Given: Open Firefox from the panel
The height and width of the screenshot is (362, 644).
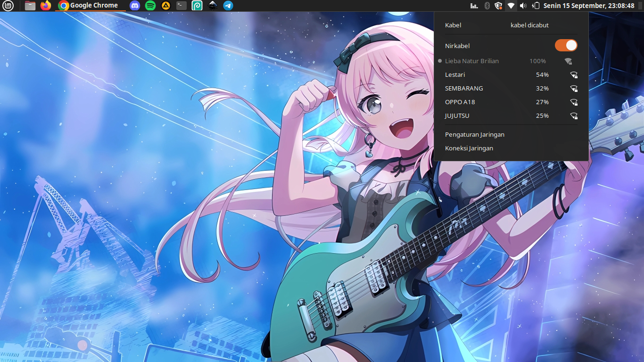Looking at the screenshot, I should click(x=46, y=6).
